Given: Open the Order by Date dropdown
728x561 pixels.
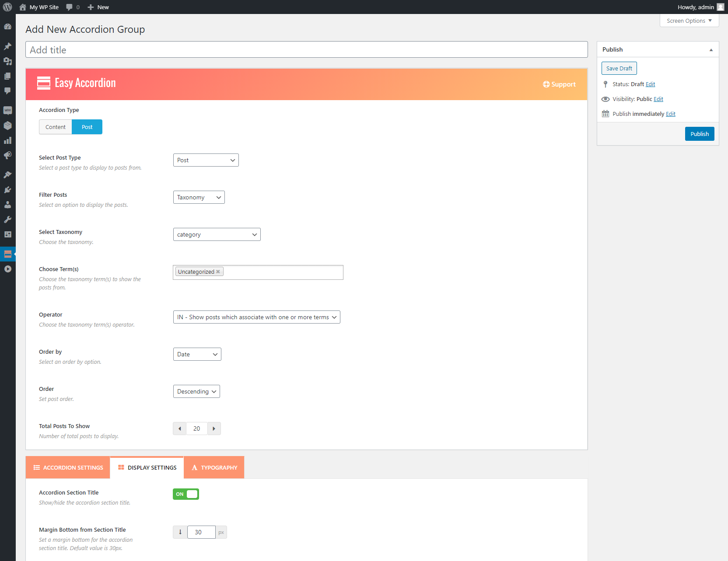Looking at the screenshot, I should (197, 354).
